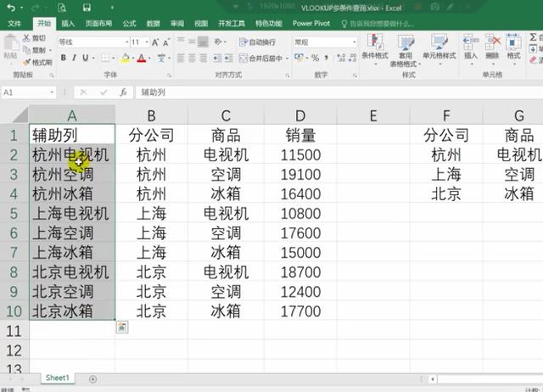Open the font name dropdown
Screen dimensions: 543x392
click(126, 42)
